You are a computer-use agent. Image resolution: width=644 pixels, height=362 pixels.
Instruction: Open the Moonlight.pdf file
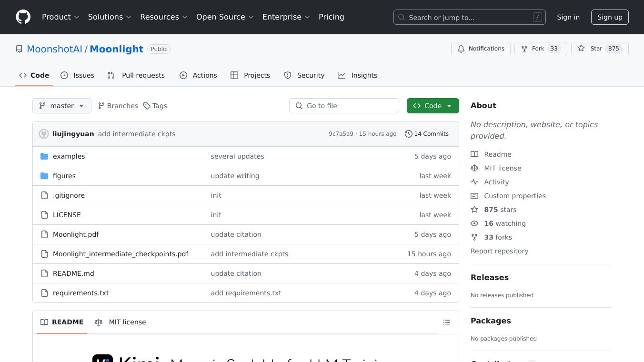[76, 234]
